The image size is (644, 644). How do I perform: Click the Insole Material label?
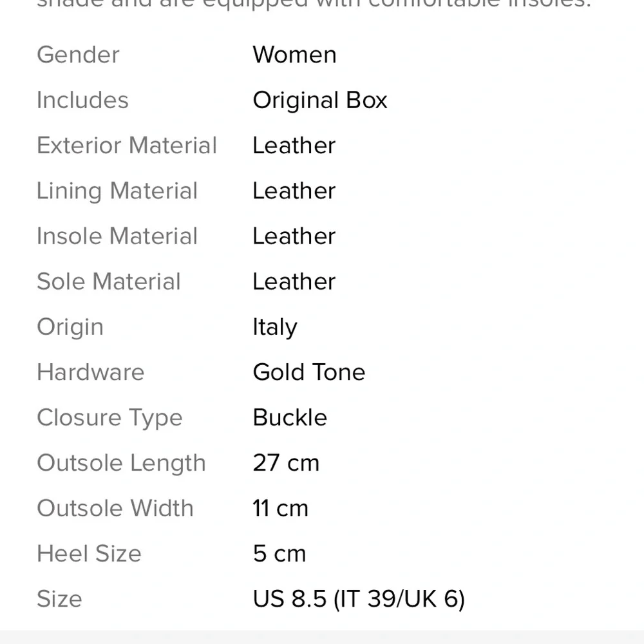click(117, 236)
